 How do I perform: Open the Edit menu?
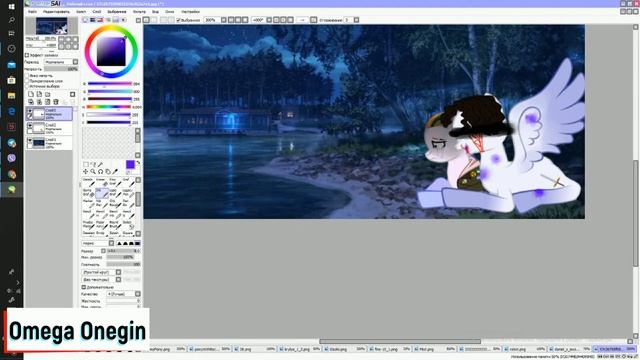[56, 12]
